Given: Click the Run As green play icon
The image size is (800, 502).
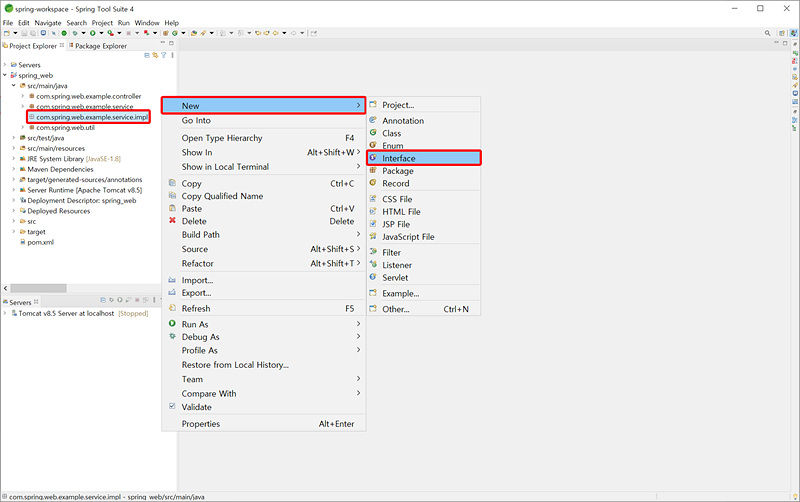Looking at the screenshot, I should point(172,323).
